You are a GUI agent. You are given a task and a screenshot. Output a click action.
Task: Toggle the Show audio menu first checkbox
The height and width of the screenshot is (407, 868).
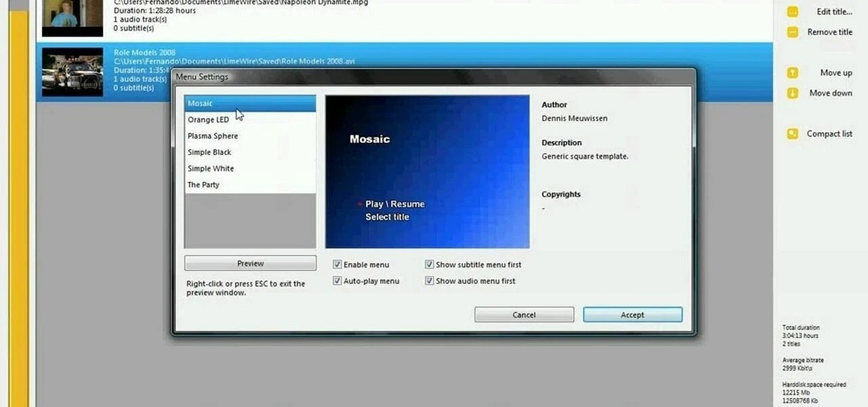429,280
